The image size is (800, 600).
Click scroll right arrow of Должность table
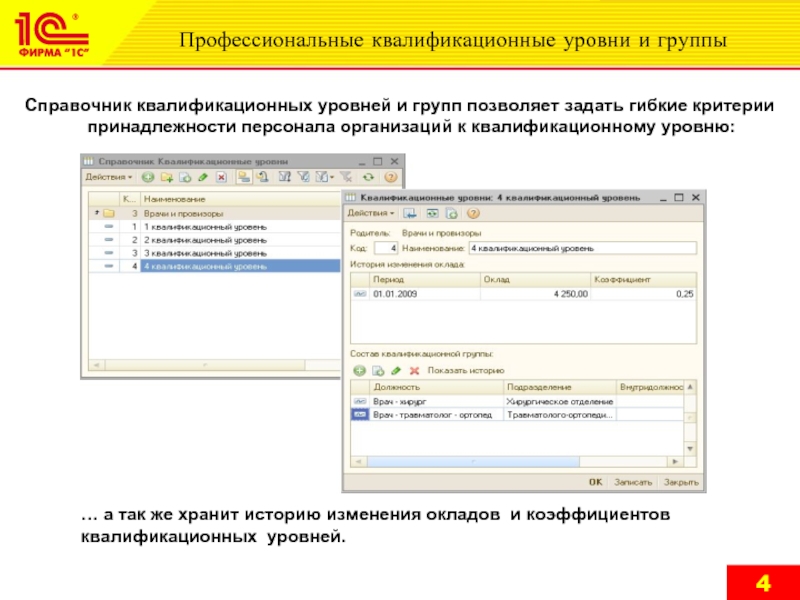point(676,462)
